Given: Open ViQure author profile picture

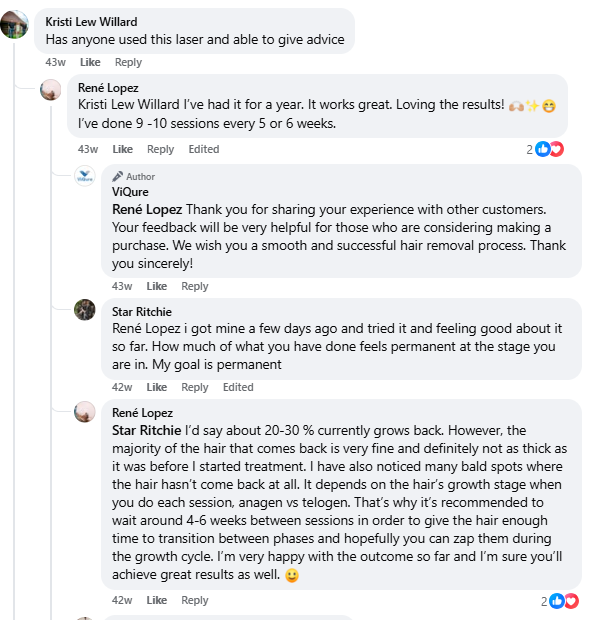Looking at the screenshot, I should (85, 177).
